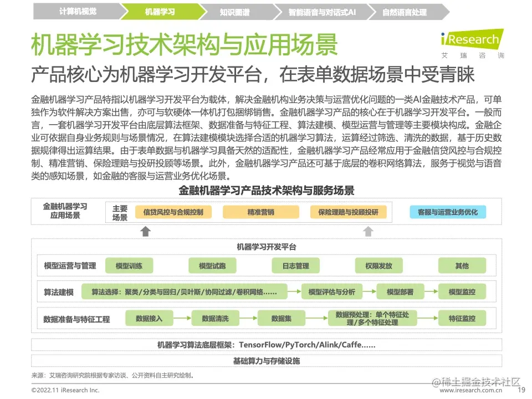Click page number 19
This screenshot has width=532, height=399.
[x=521, y=390]
